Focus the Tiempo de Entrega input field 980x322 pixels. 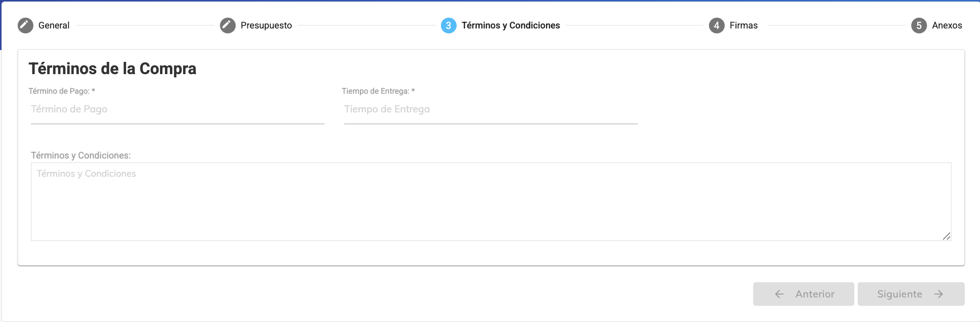[490, 109]
